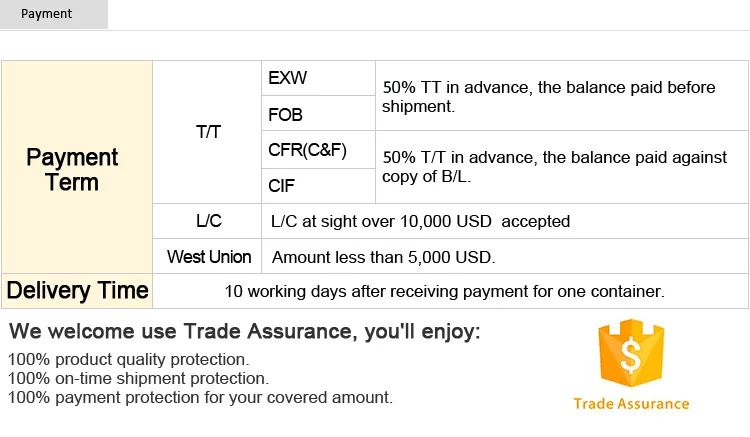Click the Amount less than 5,000 USD text
The height and width of the screenshot is (437, 750).
pyautogui.click(x=383, y=257)
